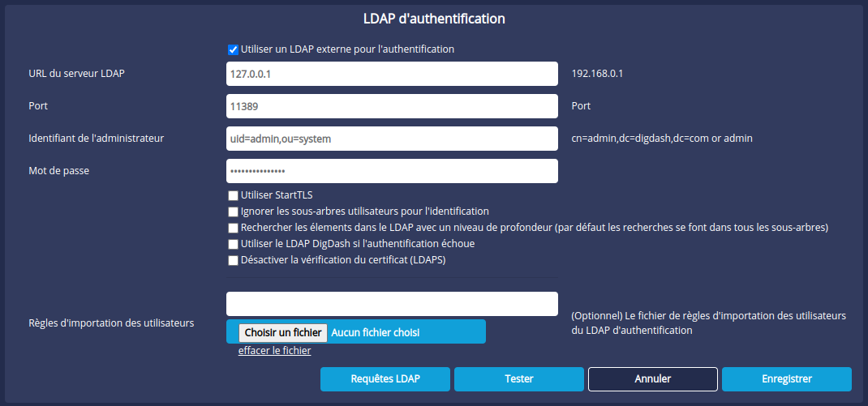Click the Tester button
The height and width of the screenshot is (406, 868).
click(519, 379)
